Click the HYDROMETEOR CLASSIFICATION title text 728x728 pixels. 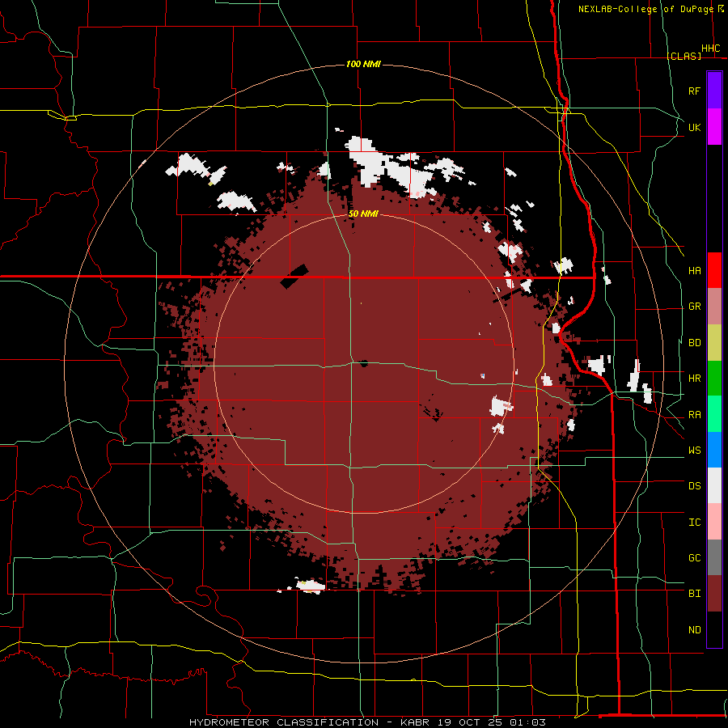[x=284, y=722]
